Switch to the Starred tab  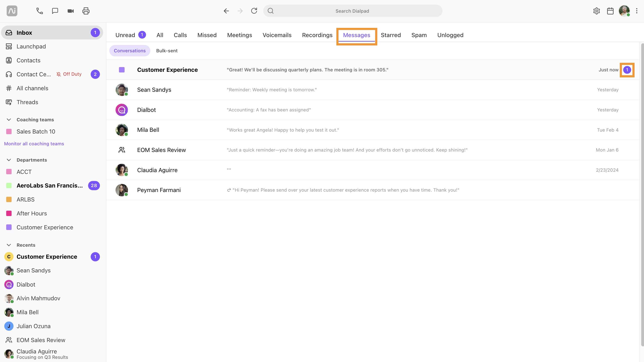tap(391, 35)
